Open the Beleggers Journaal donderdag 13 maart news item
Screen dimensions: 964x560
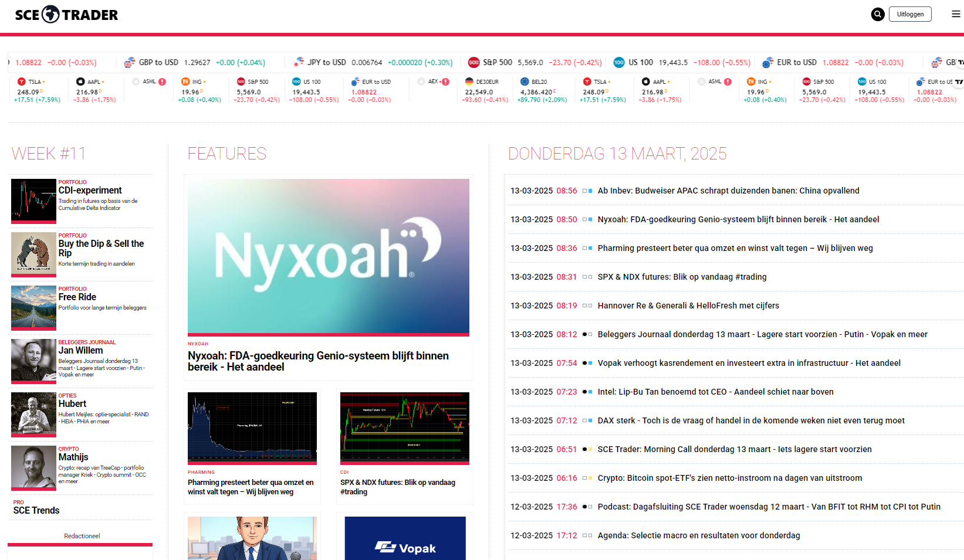pyautogui.click(x=763, y=334)
